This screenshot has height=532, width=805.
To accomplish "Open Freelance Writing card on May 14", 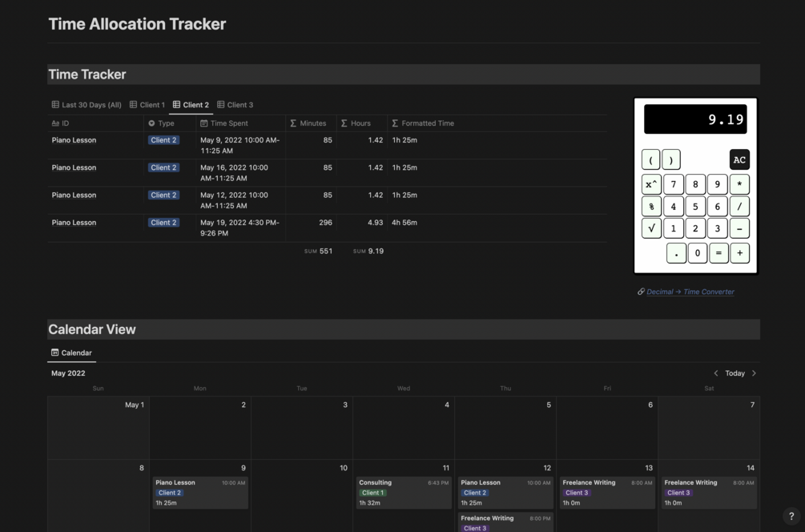I will [x=709, y=493].
